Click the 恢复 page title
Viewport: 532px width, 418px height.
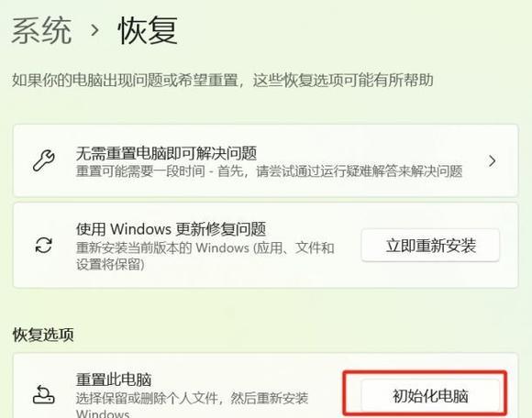pyautogui.click(x=148, y=31)
